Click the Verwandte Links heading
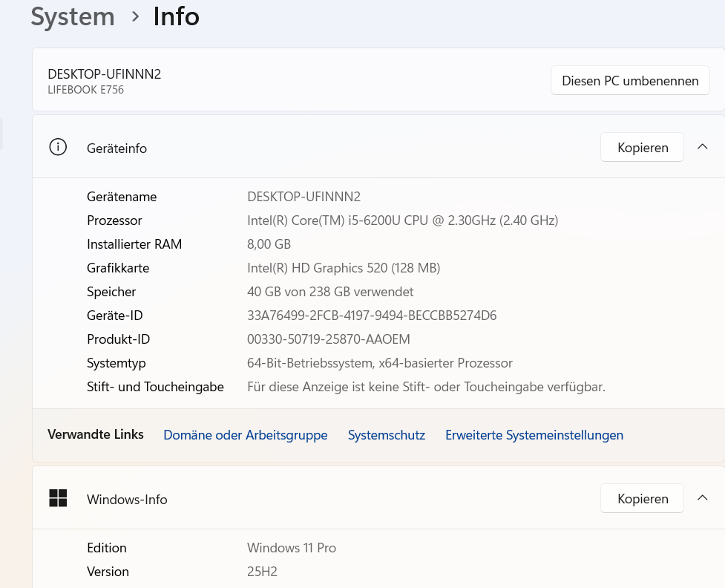This screenshot has width=725, height=588. pos(96,434)
